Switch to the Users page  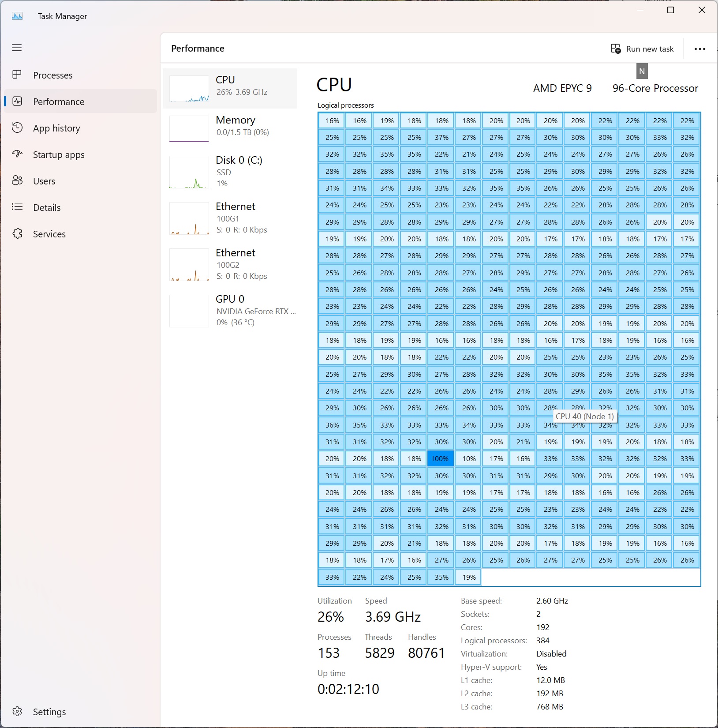coord(80,181)
